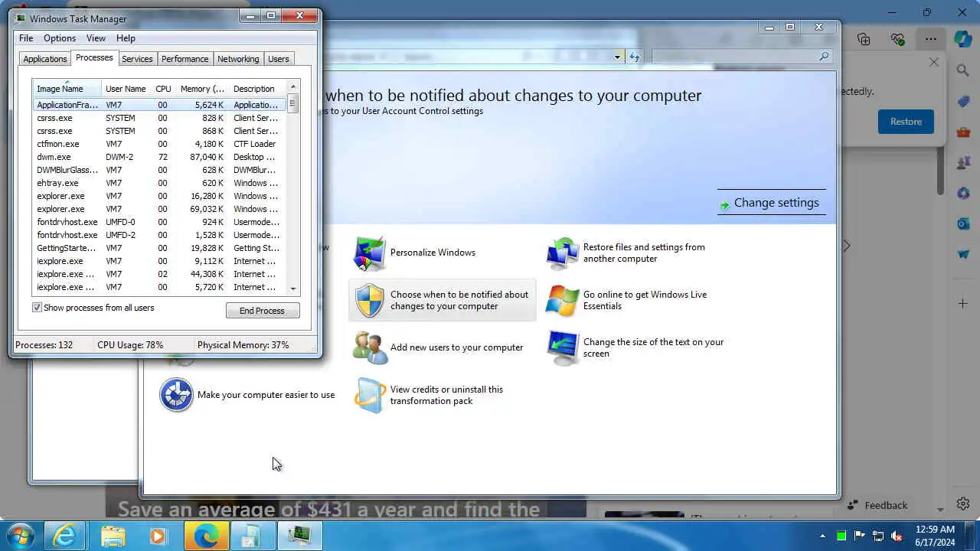
Task: Open the Restore files and settings icon
Action: 563,253
